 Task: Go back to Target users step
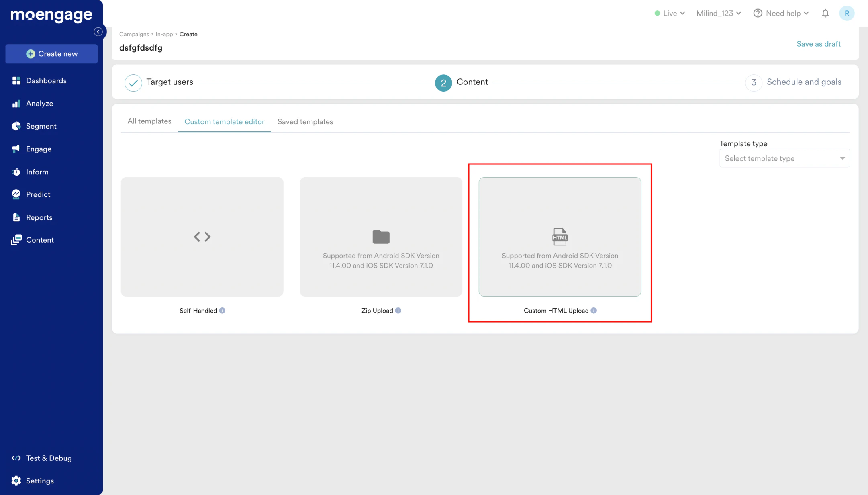169,82
